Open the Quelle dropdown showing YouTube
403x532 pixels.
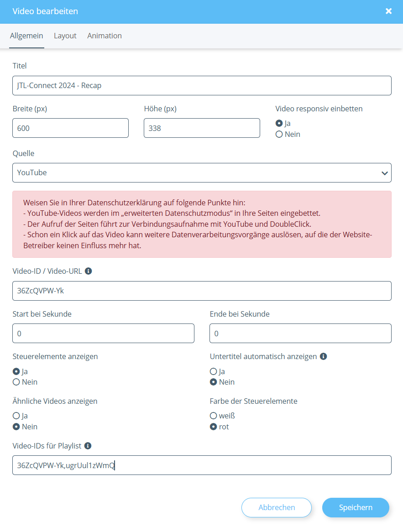(202, 173)
